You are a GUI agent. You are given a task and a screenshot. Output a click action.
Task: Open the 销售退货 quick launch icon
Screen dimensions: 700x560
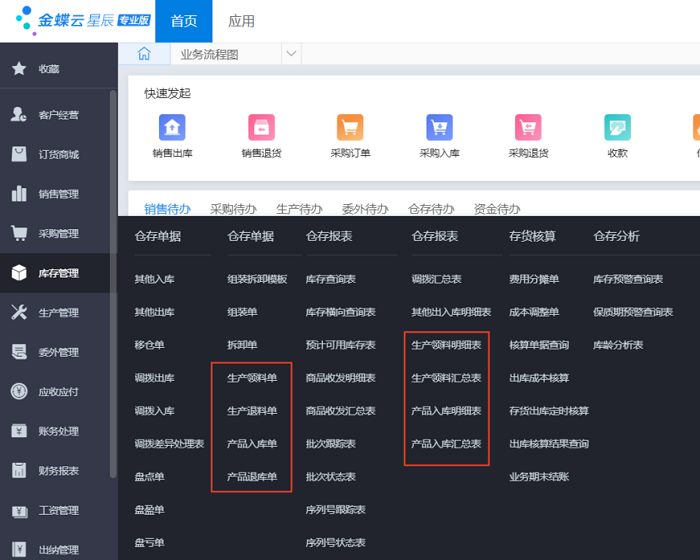point(261,127)
